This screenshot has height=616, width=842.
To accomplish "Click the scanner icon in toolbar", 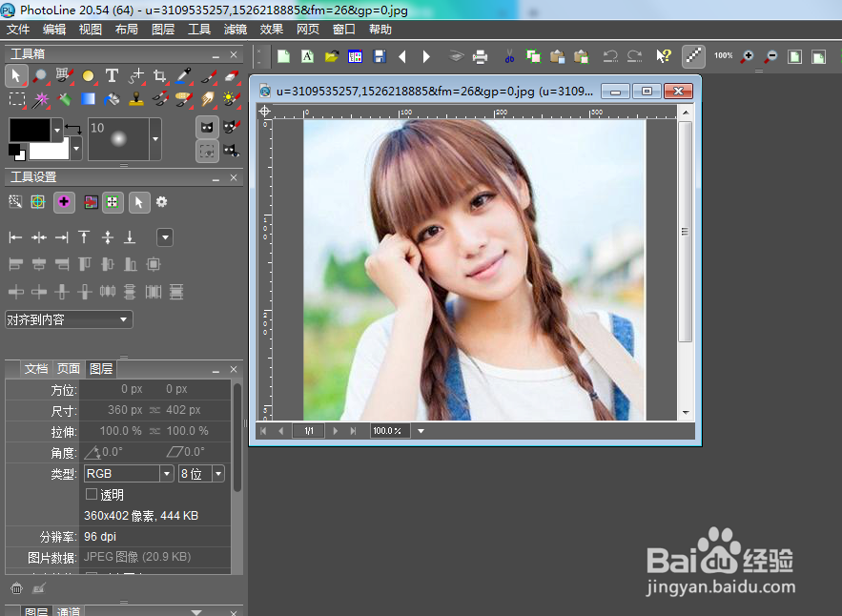I will [x=456, y=56].
